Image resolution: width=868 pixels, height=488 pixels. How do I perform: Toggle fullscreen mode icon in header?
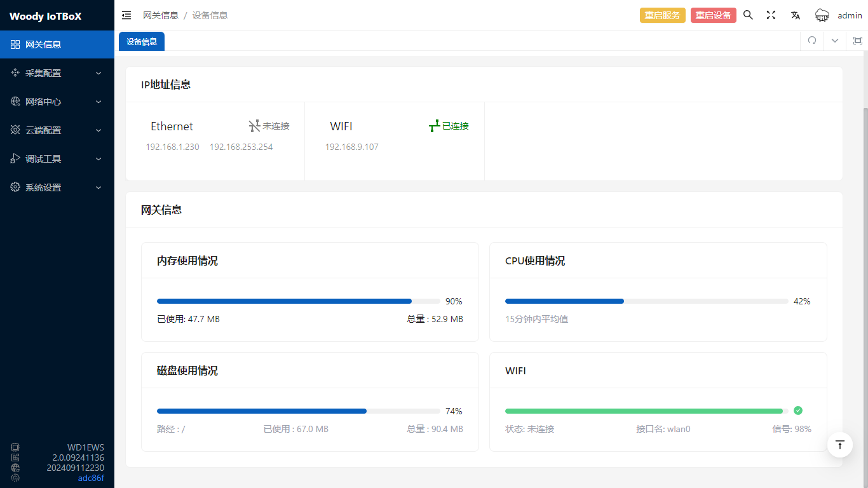[771, 15]
